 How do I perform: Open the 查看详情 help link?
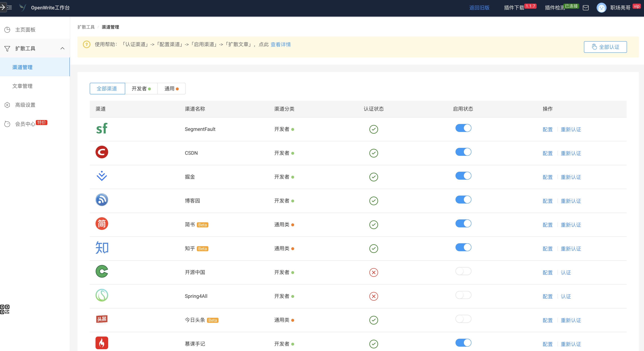click(281, 44)
